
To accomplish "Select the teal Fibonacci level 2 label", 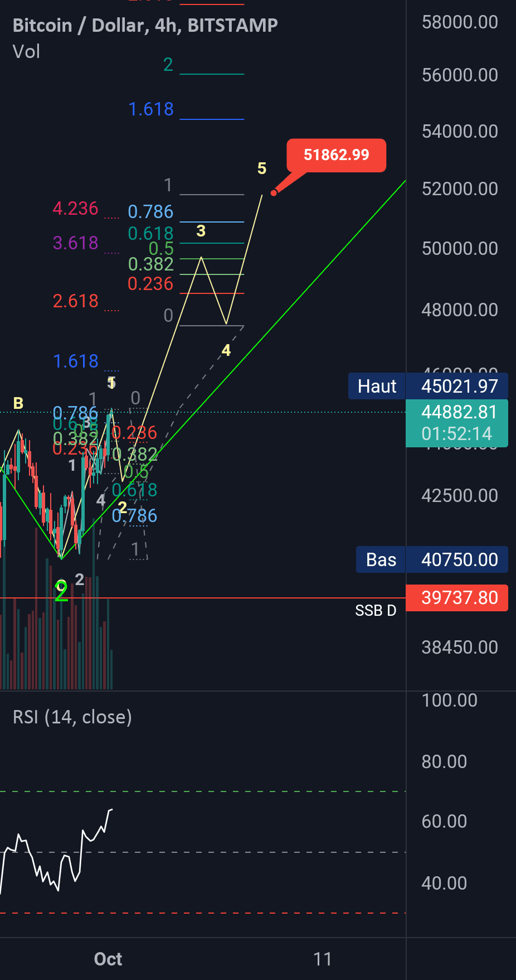I will coord(168,65).
